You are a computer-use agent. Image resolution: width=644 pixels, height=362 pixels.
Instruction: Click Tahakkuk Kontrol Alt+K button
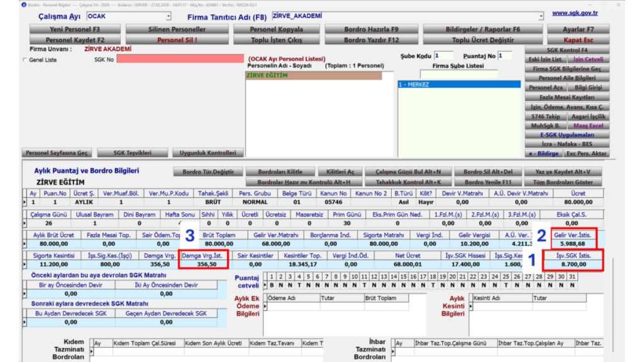(x=408, y=182)
